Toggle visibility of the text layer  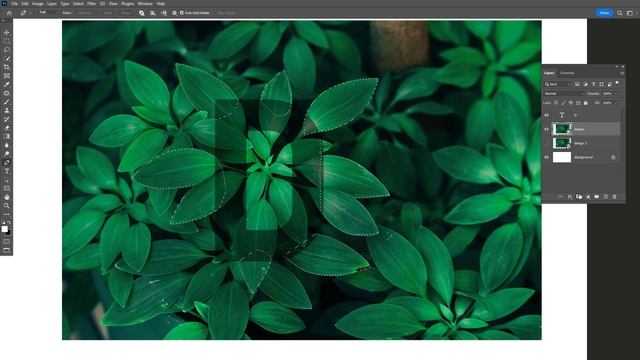point(547,116)
